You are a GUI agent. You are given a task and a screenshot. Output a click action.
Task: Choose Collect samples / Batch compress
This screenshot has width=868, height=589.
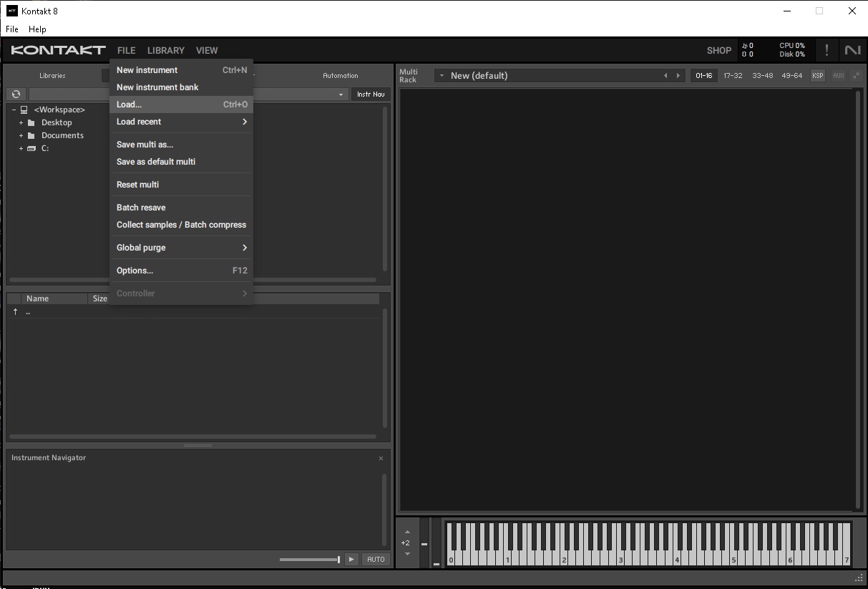tap(182, 225)
